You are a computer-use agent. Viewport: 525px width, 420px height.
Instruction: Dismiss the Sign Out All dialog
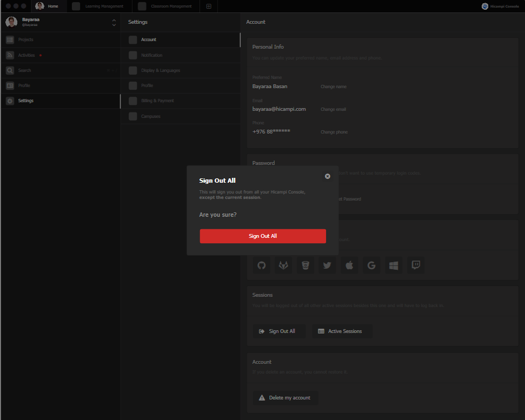(327, 176)
